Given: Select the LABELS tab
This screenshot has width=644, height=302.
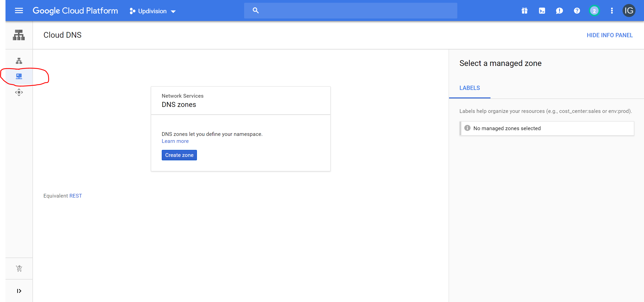Looking at the screenshot, I should pos(470,88).
